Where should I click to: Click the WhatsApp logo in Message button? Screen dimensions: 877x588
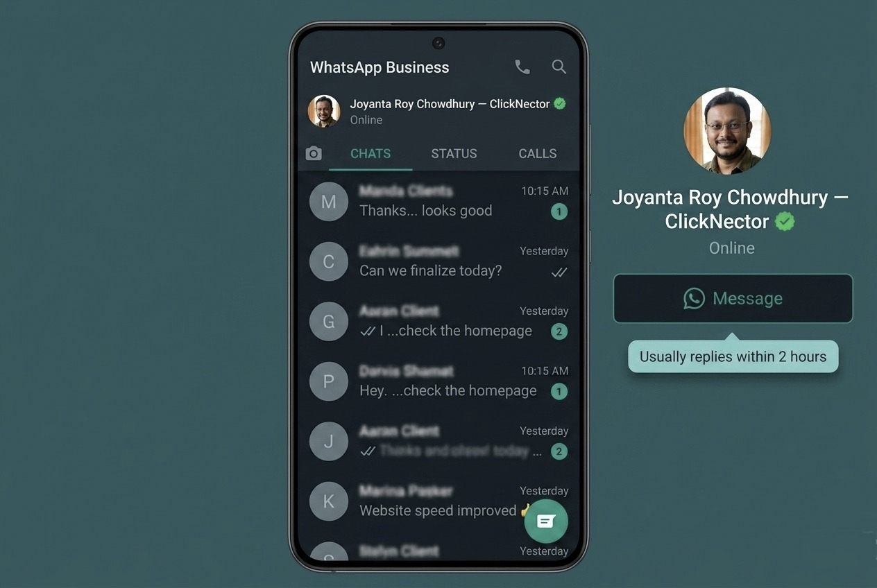coord(694,299)
